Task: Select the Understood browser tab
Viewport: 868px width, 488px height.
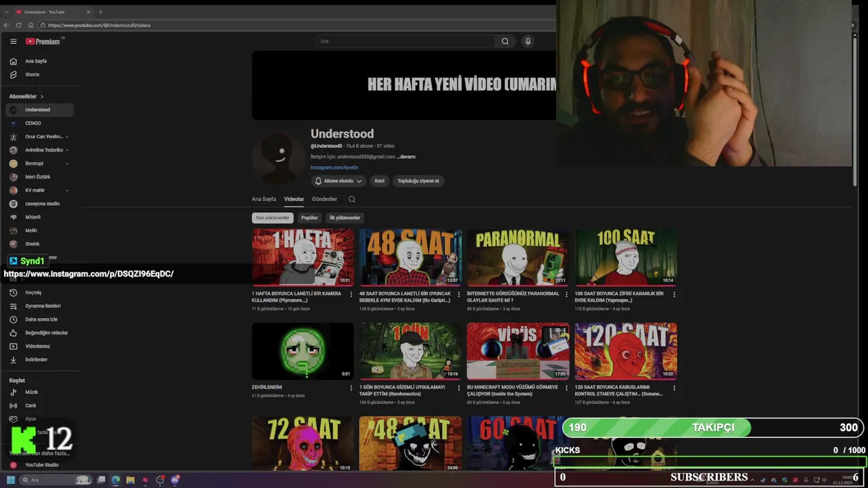Action: coord(53,12)
